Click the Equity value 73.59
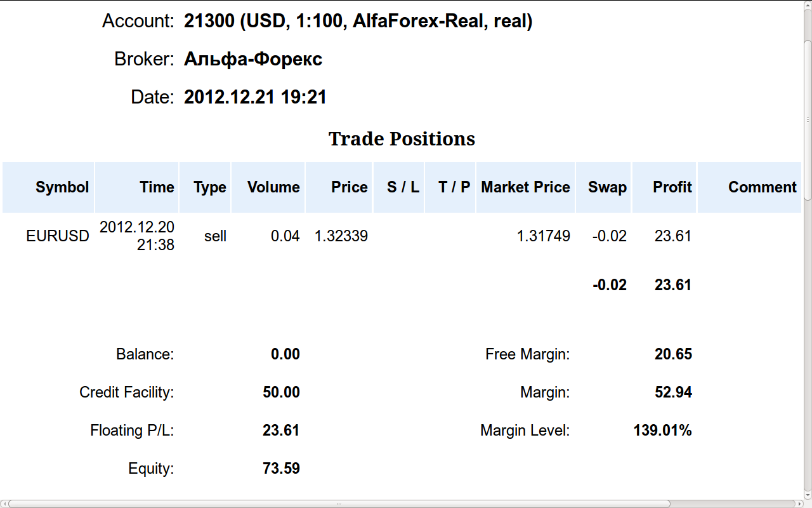Image resolution: width=812 pixels, height=508 pixels. (x=281, y=469)
